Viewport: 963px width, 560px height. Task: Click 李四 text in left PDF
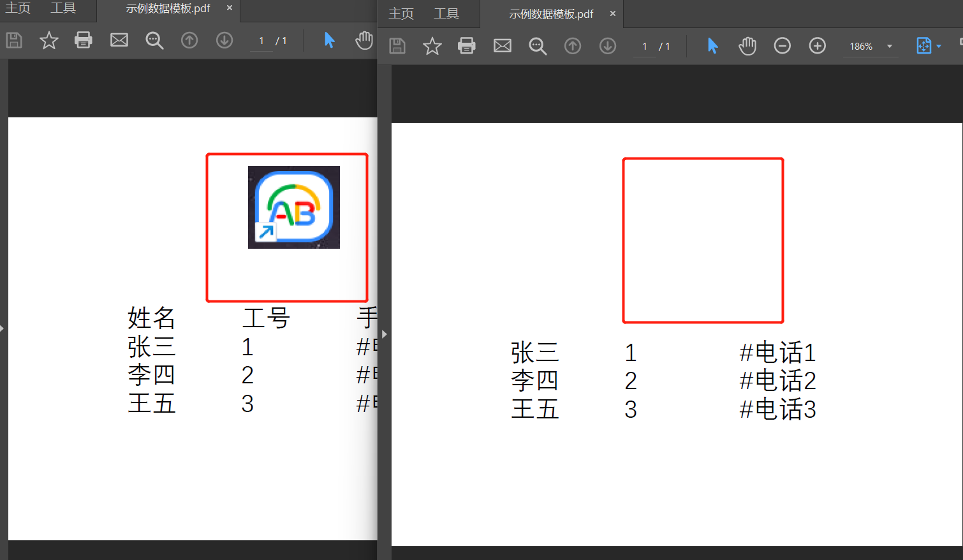click(x=151, y=375)
